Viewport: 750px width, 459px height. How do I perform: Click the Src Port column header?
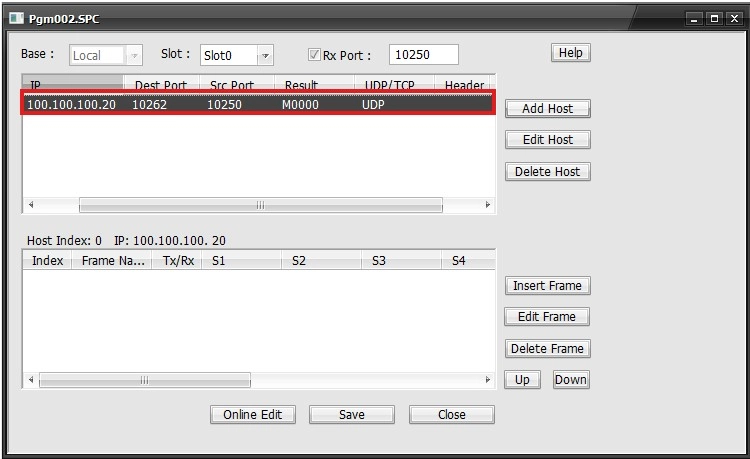pyautogui.click(x=237, y=83)
